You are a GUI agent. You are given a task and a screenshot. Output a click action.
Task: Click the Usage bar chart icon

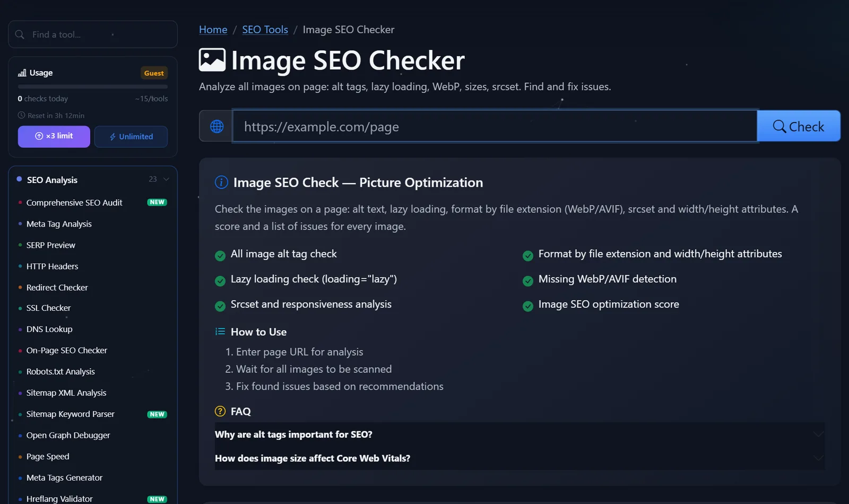[22, 73]
